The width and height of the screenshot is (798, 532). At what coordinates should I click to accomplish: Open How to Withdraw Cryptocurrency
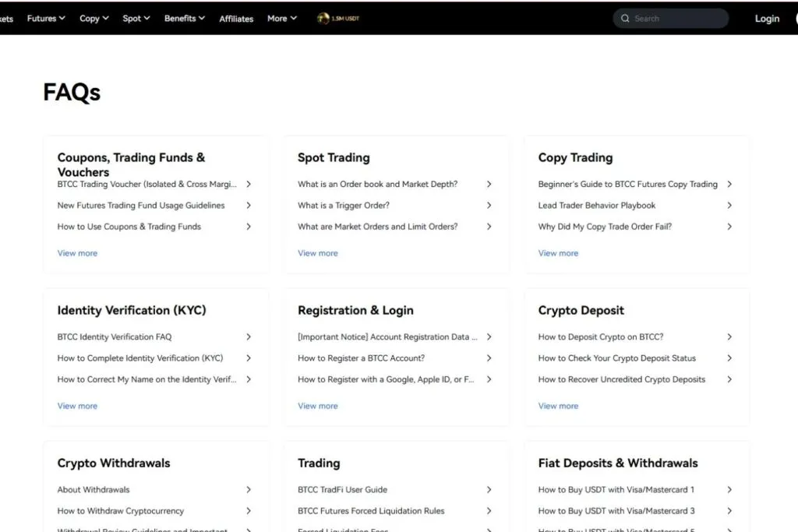click(x=121, y=511)
